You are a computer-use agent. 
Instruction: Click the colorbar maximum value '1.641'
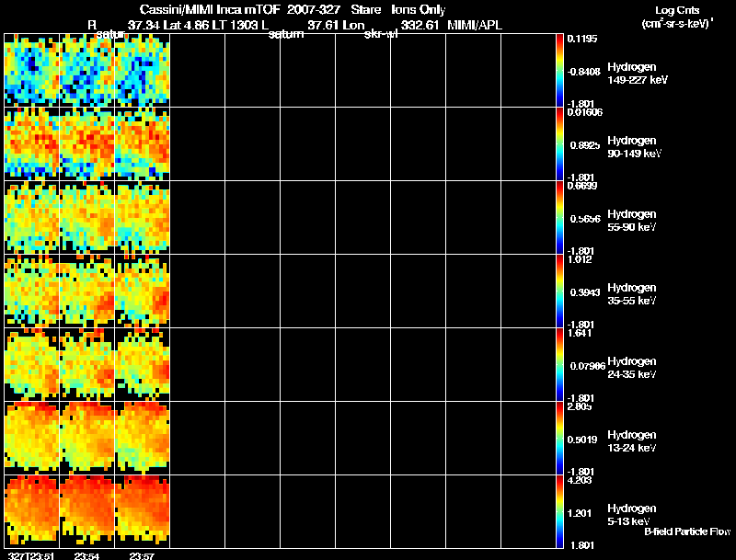click(580, 333)
